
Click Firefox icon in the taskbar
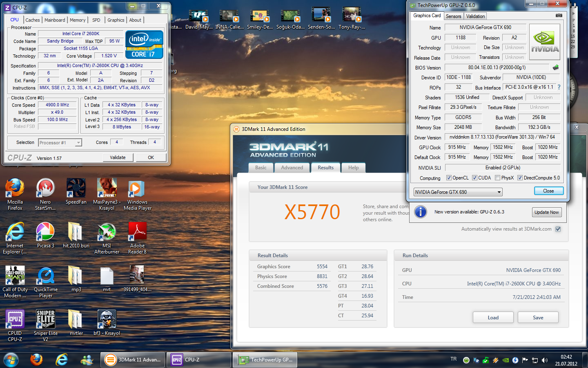coord(36,359)
